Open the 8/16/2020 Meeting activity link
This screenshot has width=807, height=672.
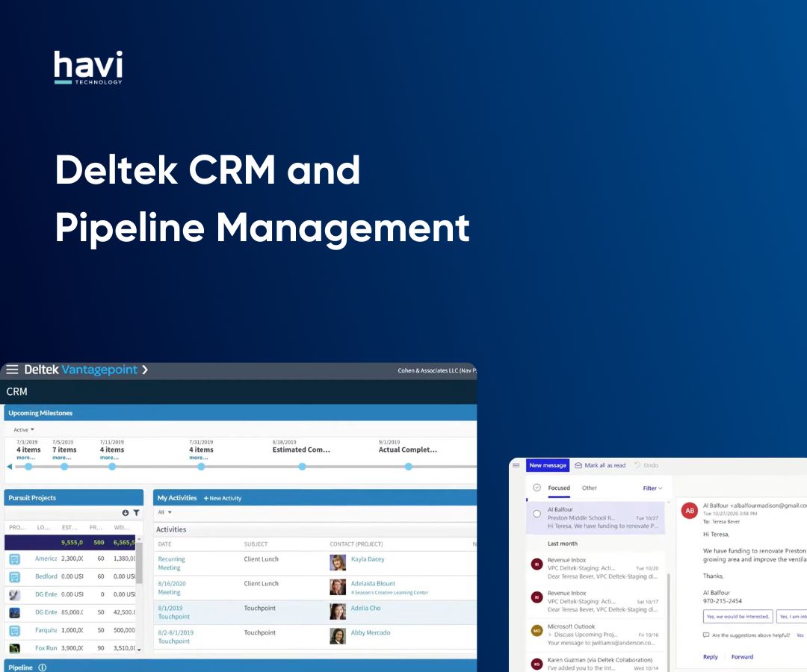tap(172, 588)
